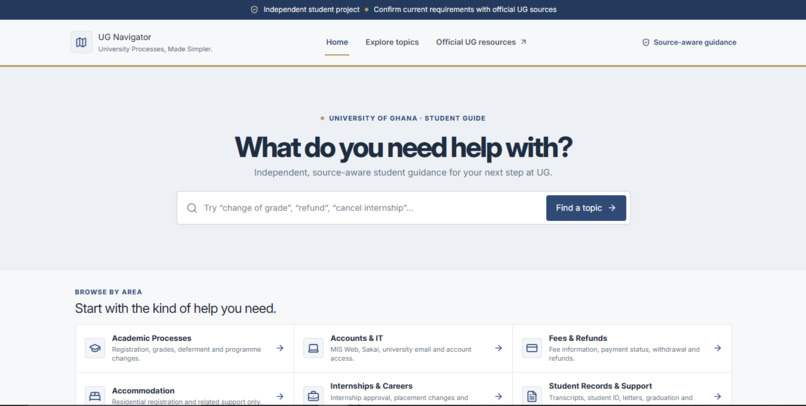This screenshot has height=406, width=806.
Task: Click the graduation cap icon for Academic Processes
Action: tap(95, 348)
